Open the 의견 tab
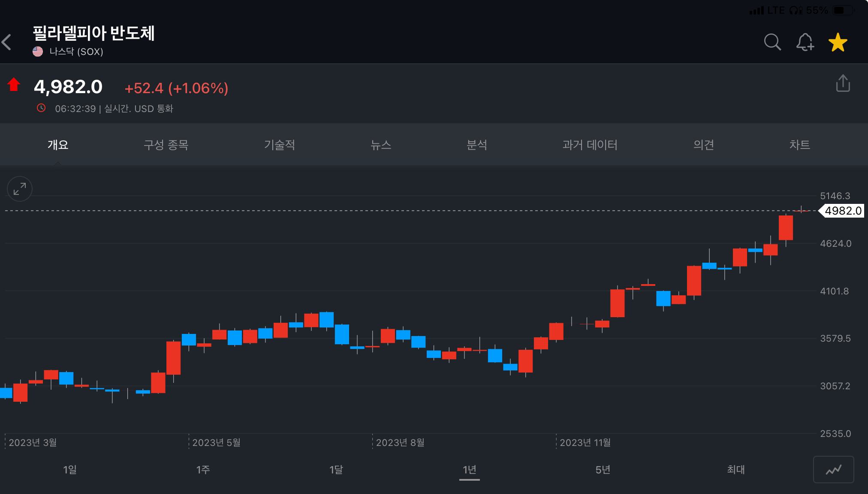Viewport: 868px width, 494px height. (x=704, y=145)
